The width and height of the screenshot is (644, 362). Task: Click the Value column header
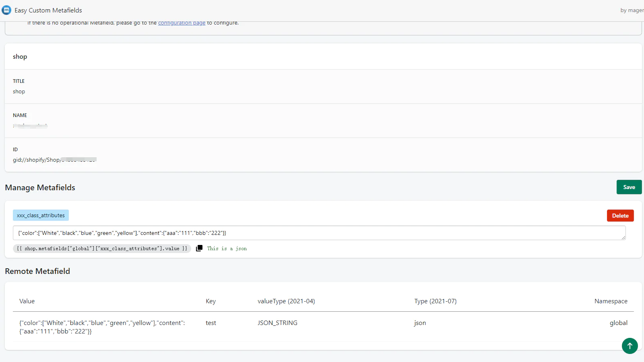pyautogui.click(x=27, y=301)
